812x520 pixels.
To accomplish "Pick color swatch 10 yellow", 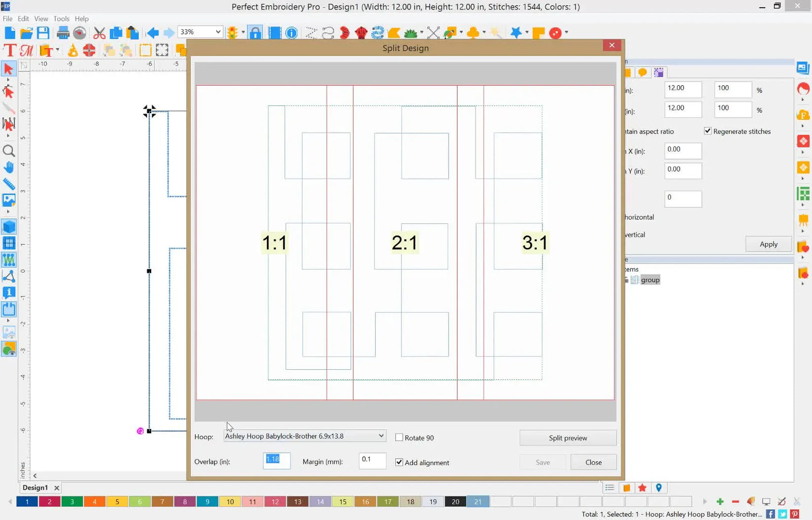I will click(230, 502).
